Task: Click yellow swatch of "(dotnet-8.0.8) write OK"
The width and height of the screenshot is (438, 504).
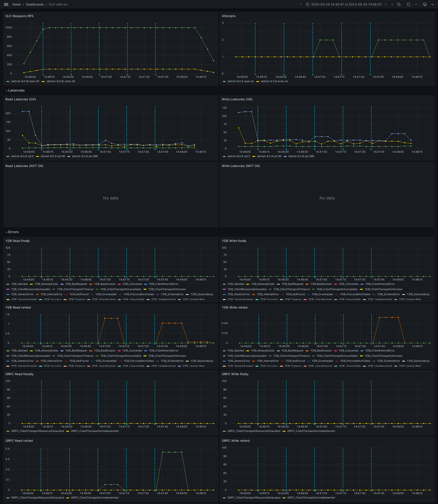Action: (43, 82)
